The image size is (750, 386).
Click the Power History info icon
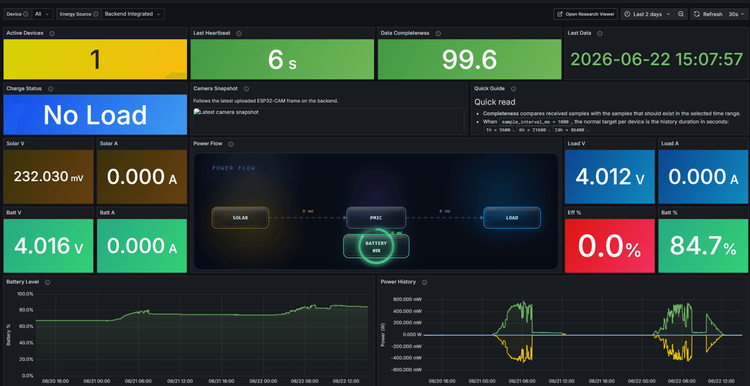click(424, 282)
